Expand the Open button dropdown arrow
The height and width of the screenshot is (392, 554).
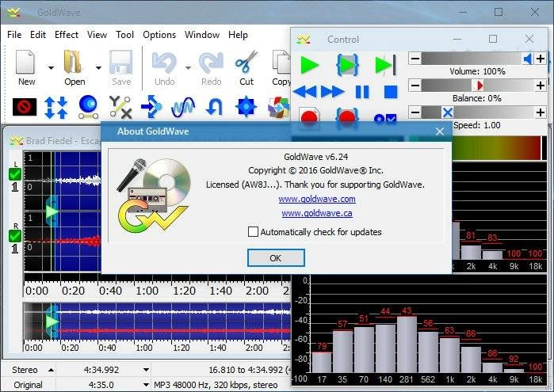coord(98,67)
